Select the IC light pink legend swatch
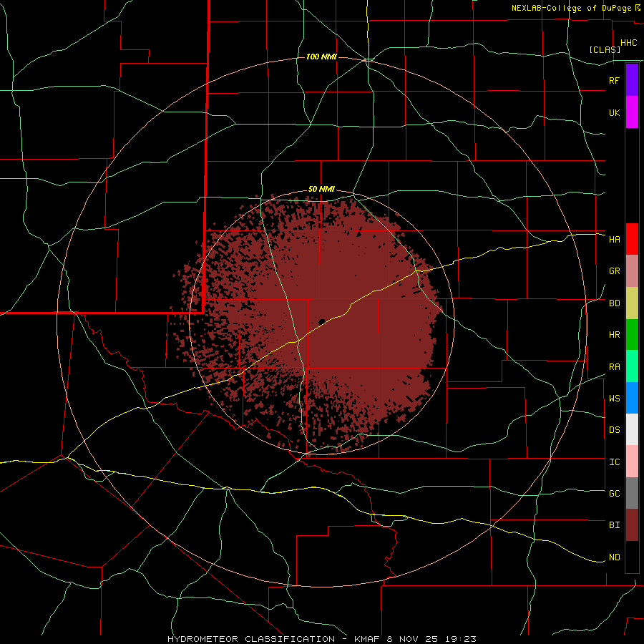 point(632,462)
